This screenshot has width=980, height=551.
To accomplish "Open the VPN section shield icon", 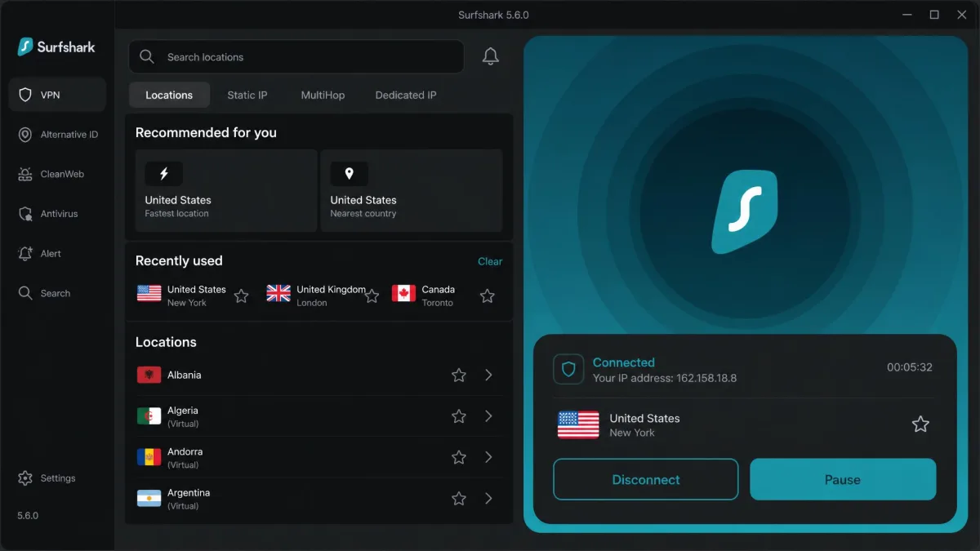I will (25, 95).
